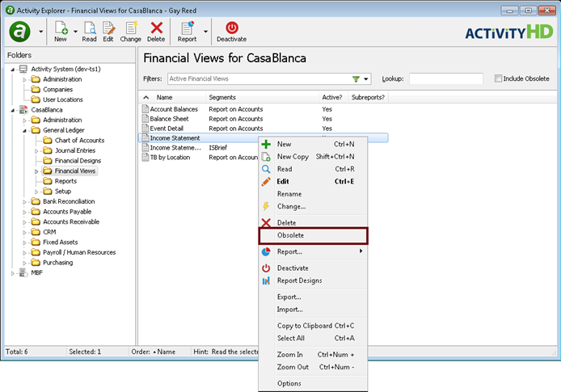The image size is (561, 392).
Task: Open the New button dropdown arrow
Action: coord(75,32)
